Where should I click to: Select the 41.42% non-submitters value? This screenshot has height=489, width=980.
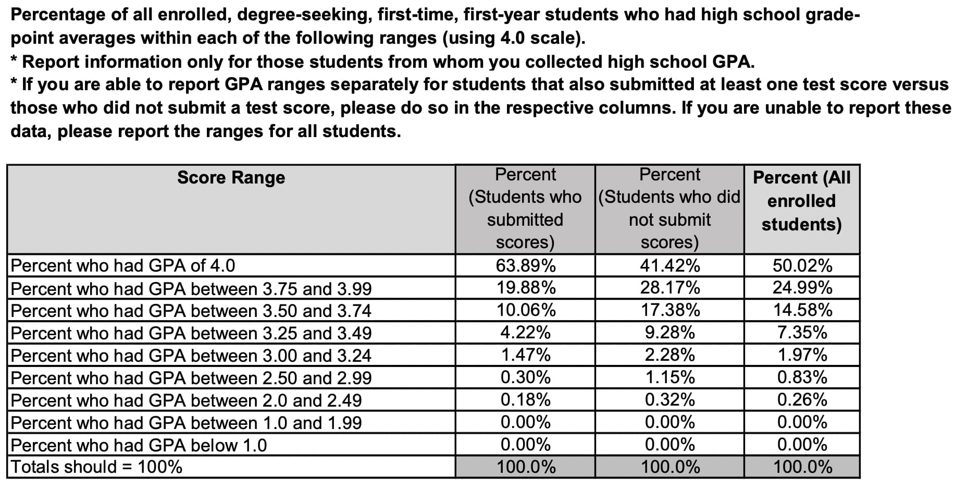click(x=669, y=265)
